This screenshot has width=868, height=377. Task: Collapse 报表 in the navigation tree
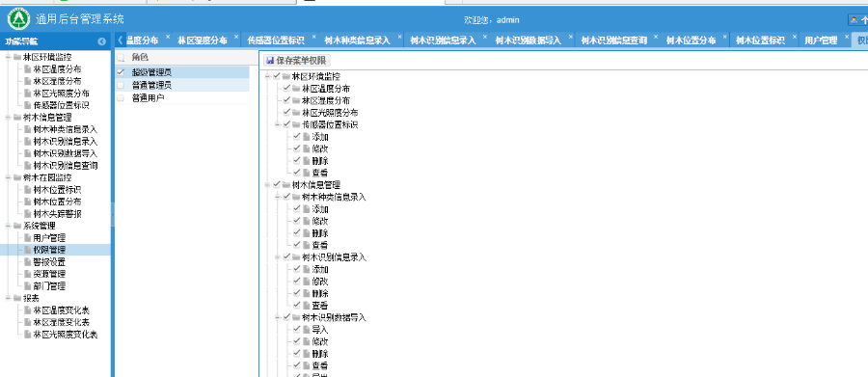pyautogui.click(x=8, y=298)
